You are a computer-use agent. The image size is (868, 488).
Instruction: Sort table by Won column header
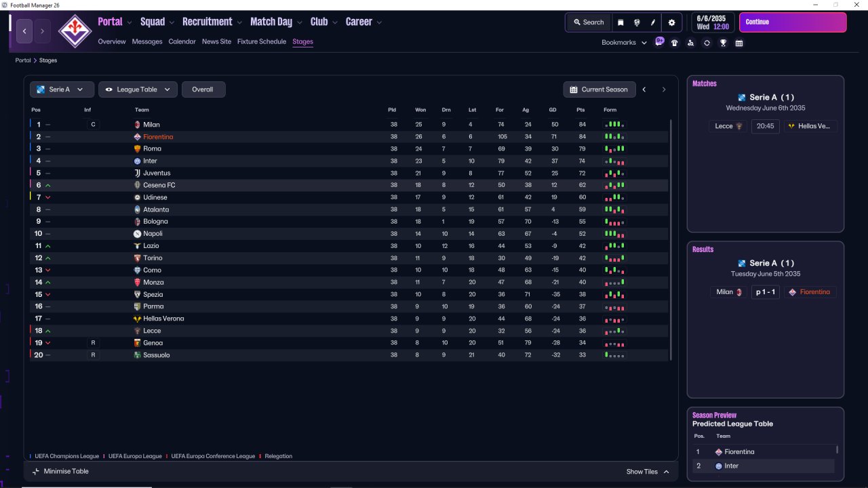pyautogui.click(x=420, y=110)
